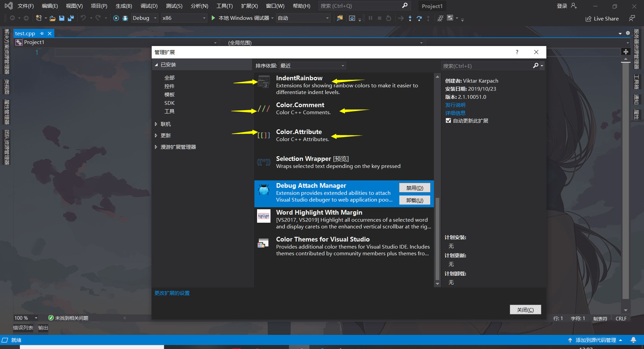The image size is (644, 349).
Task: Click the search magnifier in the Ctrl+Q box
Action: click(x=404, y=6)
